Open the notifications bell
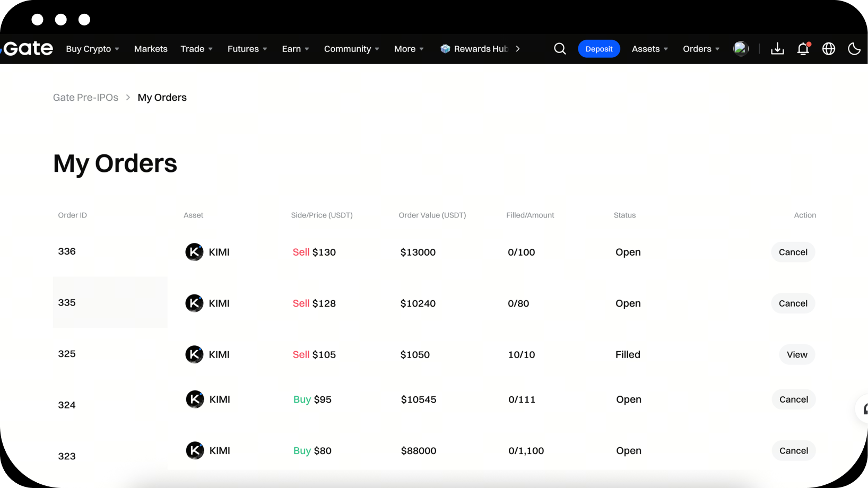 coord(803,49)
